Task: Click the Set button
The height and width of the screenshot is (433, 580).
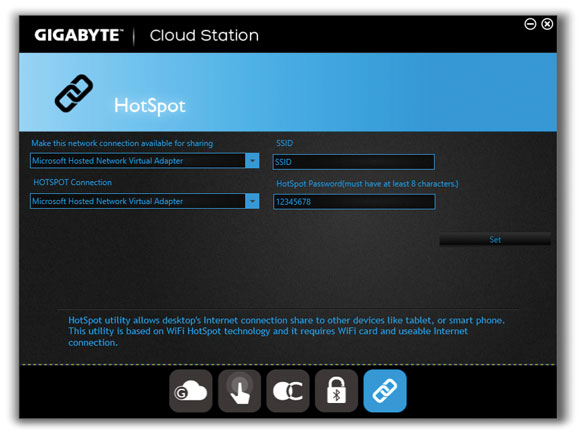Action: tap(495, 239)
